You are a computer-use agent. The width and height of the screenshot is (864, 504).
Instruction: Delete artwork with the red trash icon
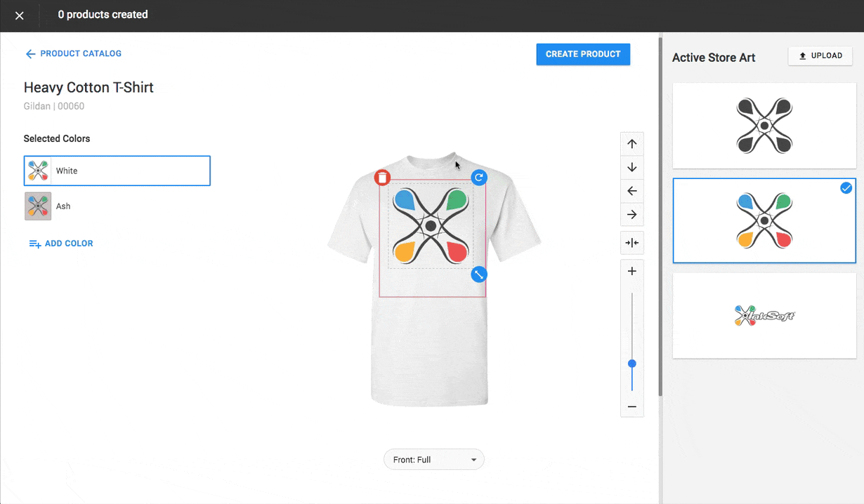tap(382, 178)
